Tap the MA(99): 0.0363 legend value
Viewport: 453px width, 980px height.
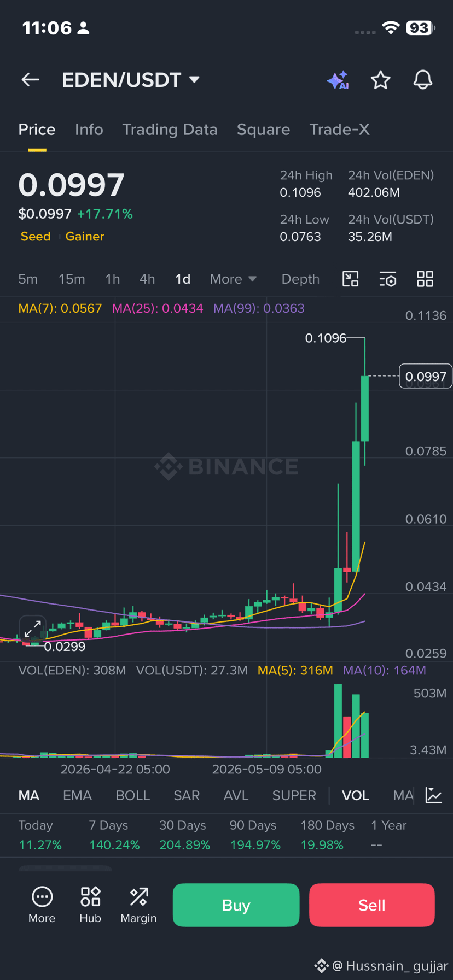click(x=259, y=308)
